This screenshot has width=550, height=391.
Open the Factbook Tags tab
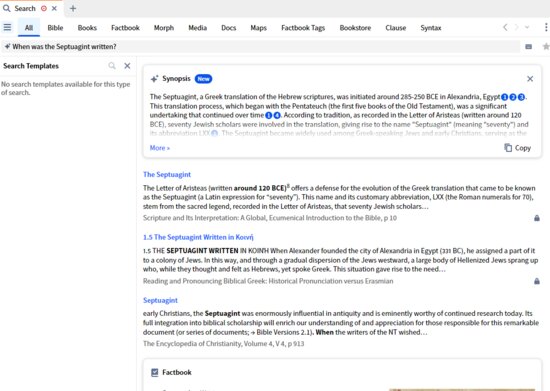pyautogui.click(x=303, y=28)
